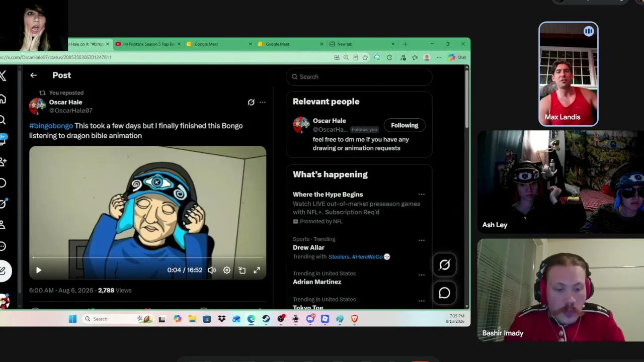The height and width of the screenshot is (362, 644).
Task: Open the browser profile avatar icon
Action: tap(427, 58)
